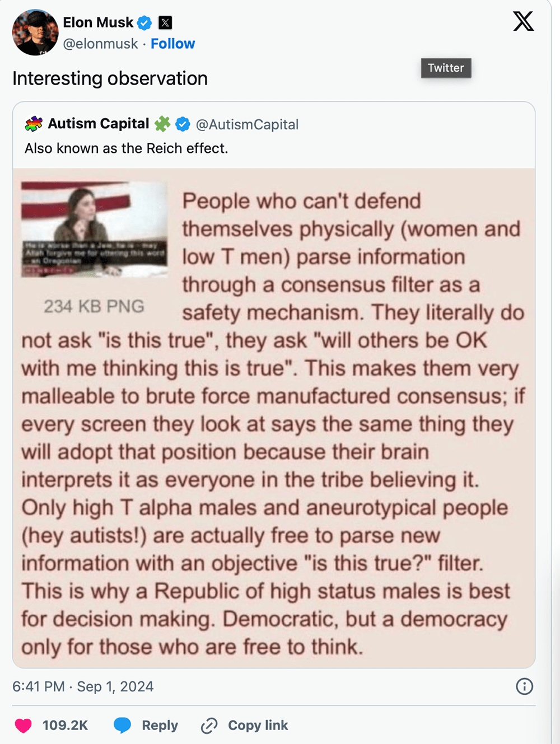The height and width of the screenshot is (744, 560).
Task: Click the puzzle piece avatar of Autism Capital
Action: coord(33,123)
